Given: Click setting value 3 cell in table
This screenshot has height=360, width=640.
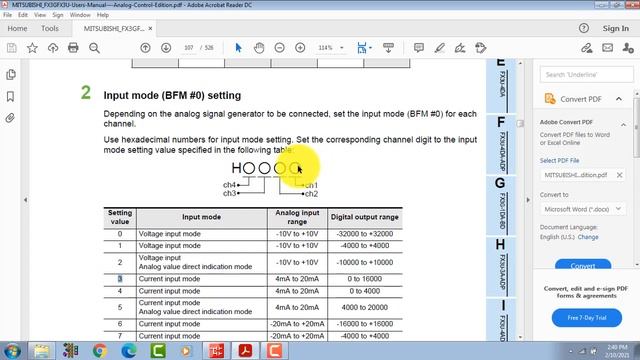Looking at the screenshot, I should pos(120,279).
